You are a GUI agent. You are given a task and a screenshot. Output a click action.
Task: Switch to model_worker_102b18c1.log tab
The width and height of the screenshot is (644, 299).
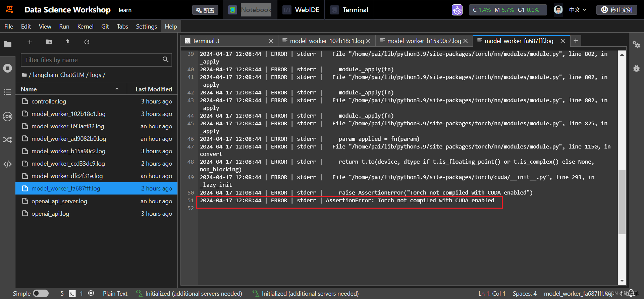326,41
